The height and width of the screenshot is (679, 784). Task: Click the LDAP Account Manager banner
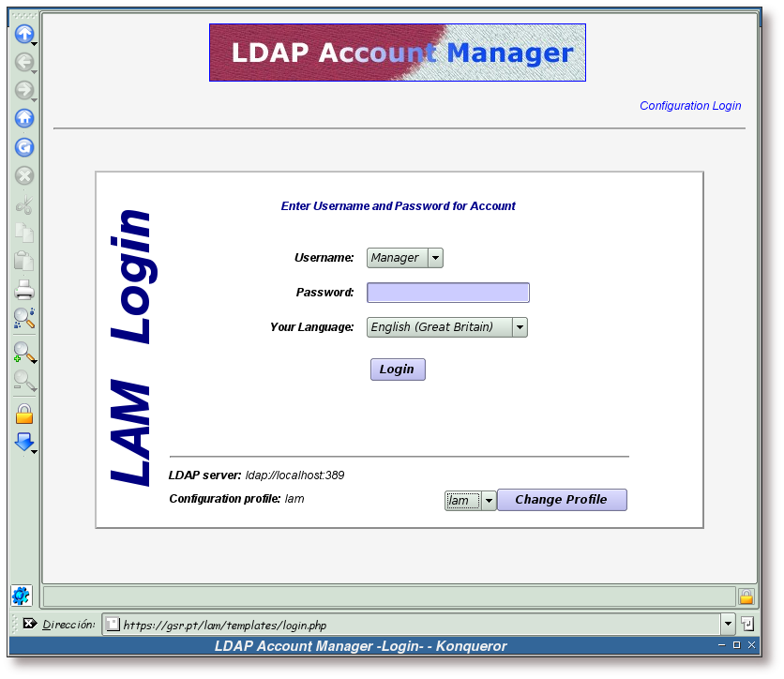tap(398, 53)
